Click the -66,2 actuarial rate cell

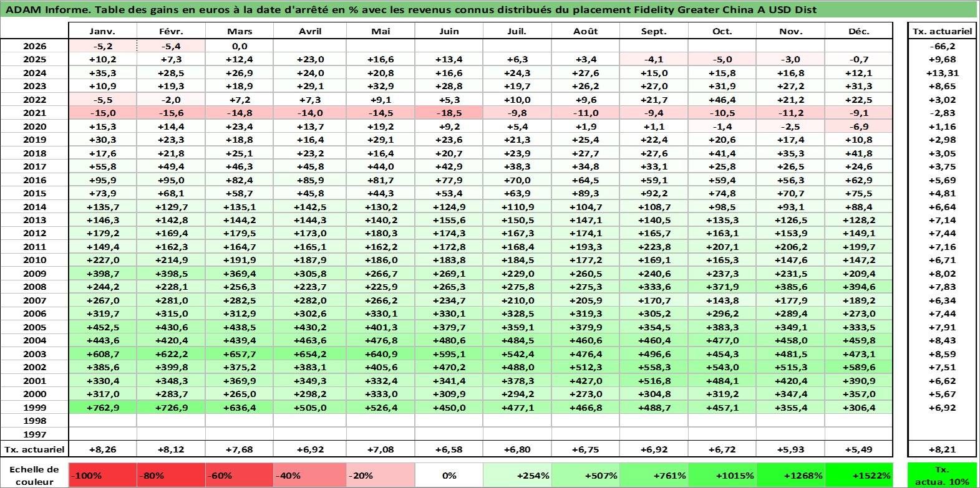click(942, 46)
